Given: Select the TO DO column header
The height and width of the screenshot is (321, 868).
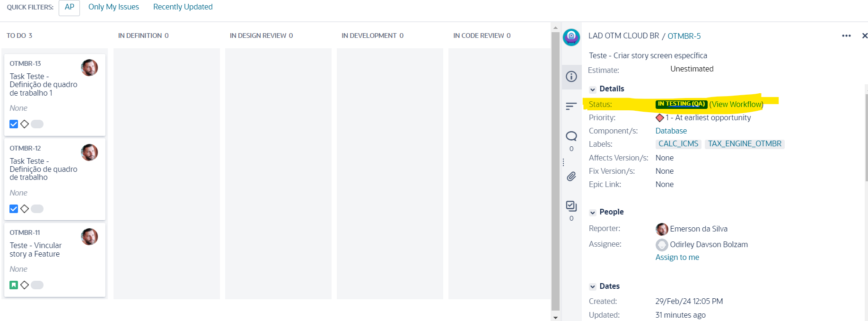Looking at the screenshot, I should click(19, 36).
